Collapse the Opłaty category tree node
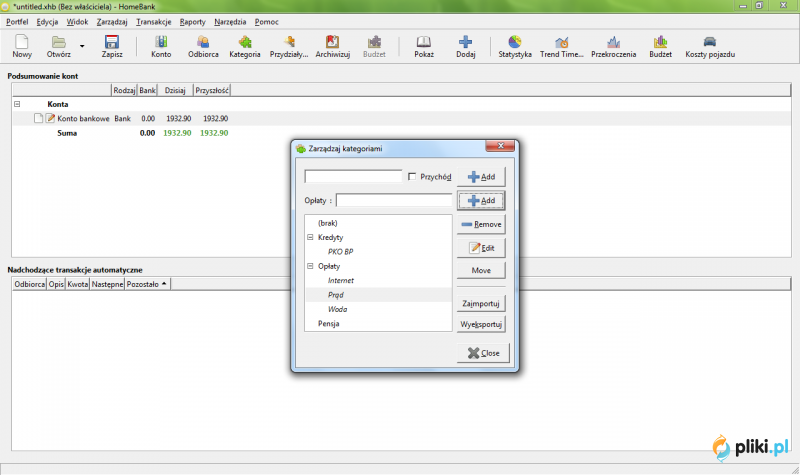The image size is (800, 475). [310, 266]
